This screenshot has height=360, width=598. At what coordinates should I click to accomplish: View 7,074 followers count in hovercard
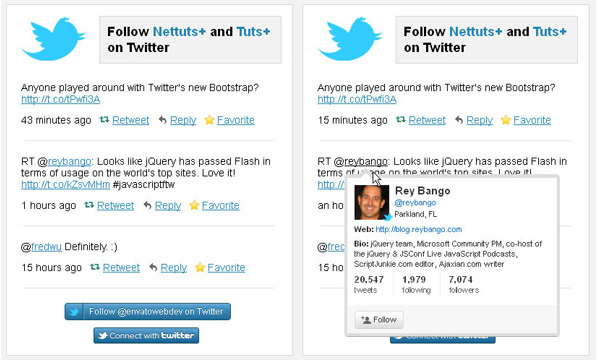(464, 284)
